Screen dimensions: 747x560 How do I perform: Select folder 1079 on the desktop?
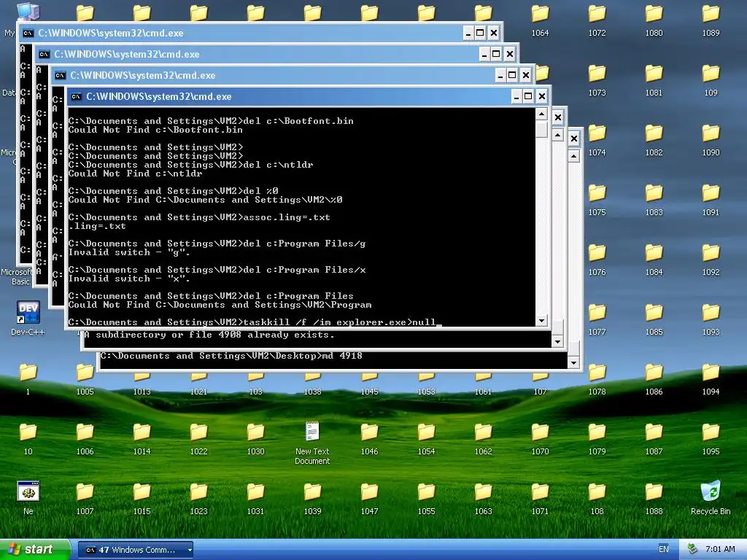[x=597, y=438]
